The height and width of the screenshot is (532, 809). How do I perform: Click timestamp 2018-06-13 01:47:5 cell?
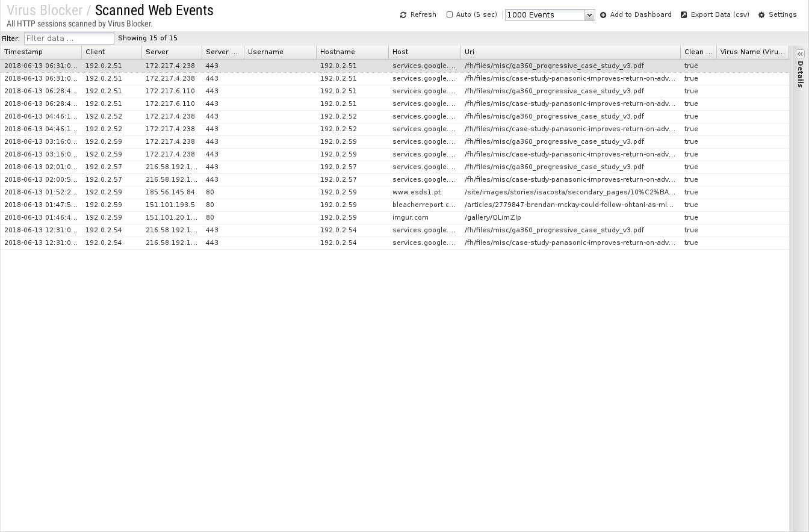(41, 205)
